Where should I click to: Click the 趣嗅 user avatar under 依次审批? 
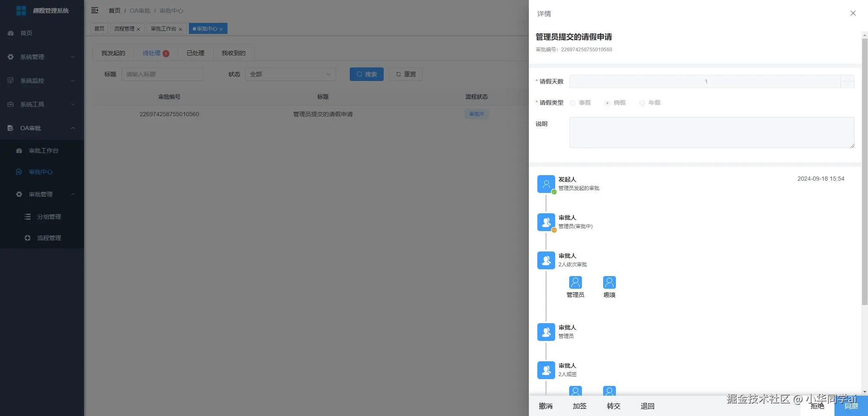610,282
